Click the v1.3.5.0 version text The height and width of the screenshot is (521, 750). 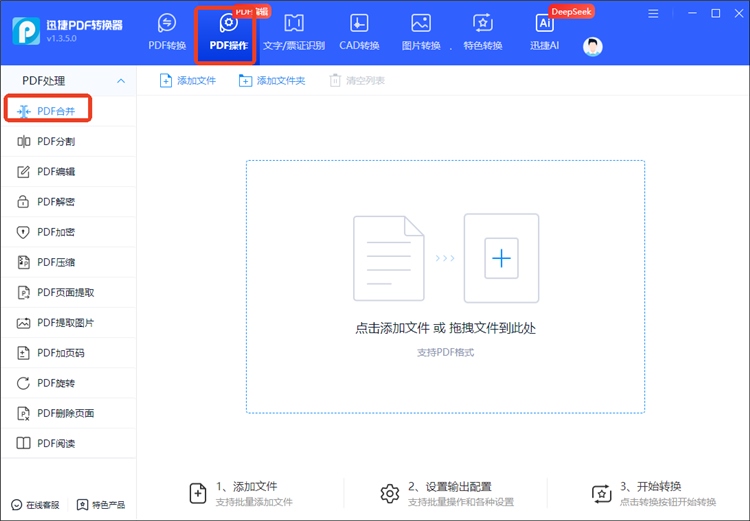(62, 39)
